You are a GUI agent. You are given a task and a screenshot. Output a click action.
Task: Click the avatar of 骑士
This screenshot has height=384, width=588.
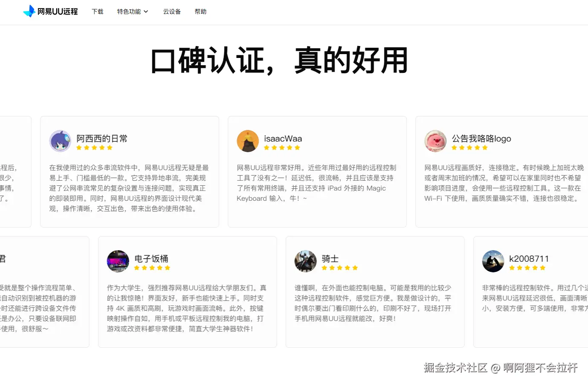coord(305,261)
